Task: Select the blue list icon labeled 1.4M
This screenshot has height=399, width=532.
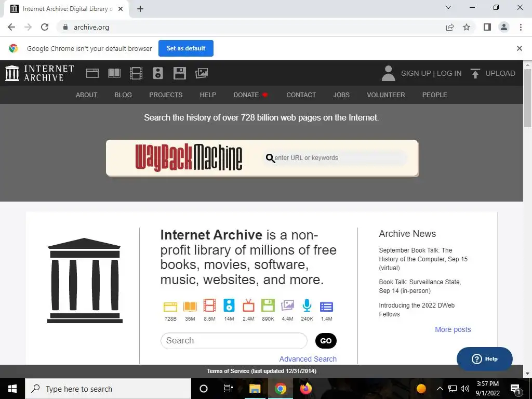Action: point(326,307)
